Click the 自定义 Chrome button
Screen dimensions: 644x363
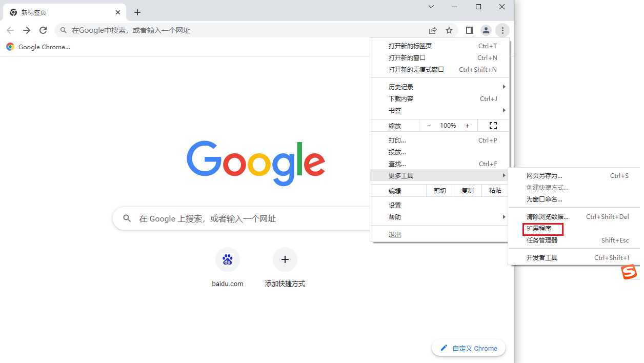[x=469, y=348]
